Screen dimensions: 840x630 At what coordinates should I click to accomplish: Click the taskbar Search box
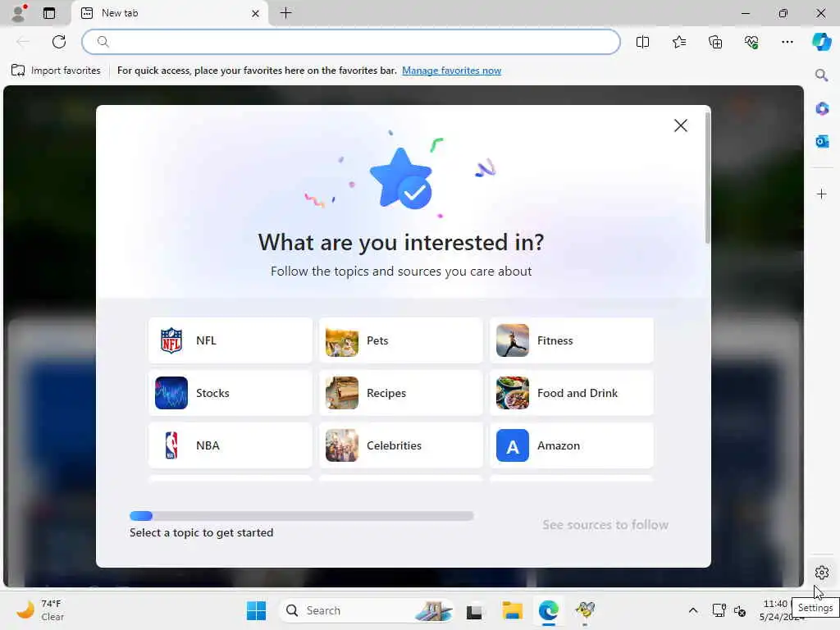click(367, 610)
